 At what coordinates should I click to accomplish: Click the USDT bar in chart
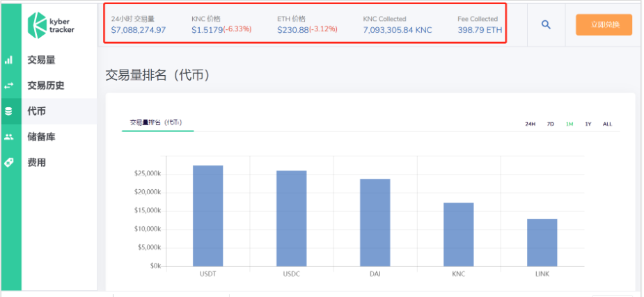coord(208,216)
